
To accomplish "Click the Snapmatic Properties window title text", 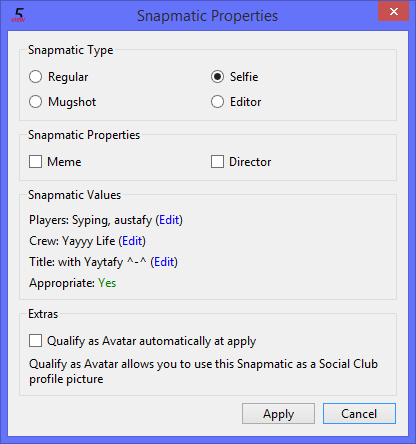I will pos(207,16).
